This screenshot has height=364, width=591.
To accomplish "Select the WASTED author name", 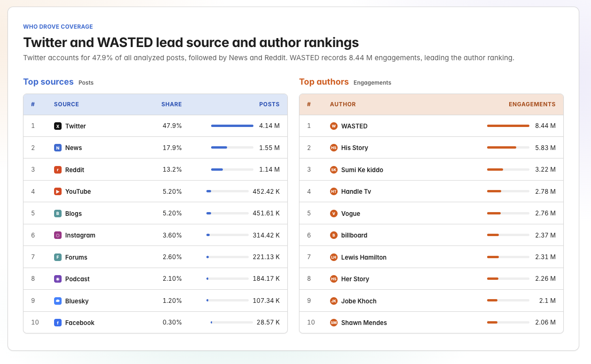I will pyautogui.click(x=355, y=126).
